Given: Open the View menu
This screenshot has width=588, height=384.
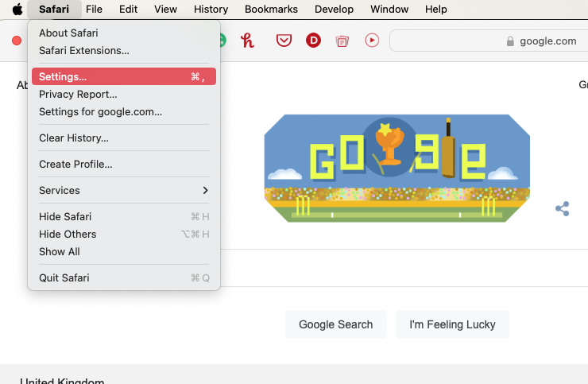Looking at the screenshot, I should point(165,9).
